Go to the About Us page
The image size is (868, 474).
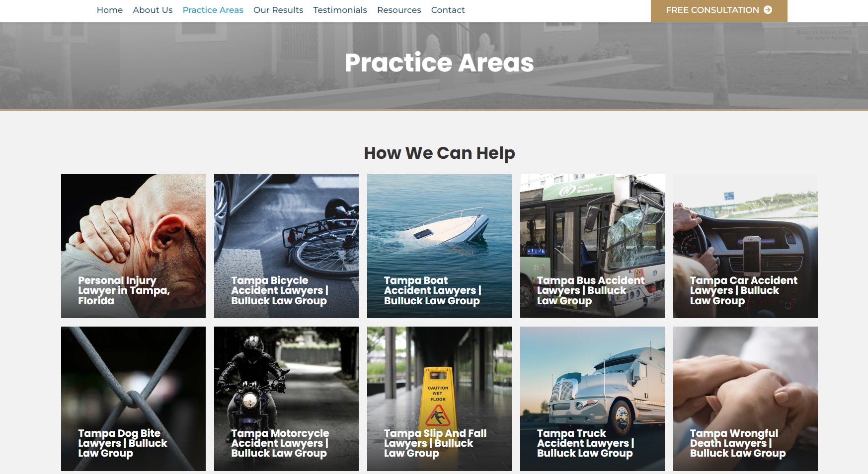coord(153,10)
